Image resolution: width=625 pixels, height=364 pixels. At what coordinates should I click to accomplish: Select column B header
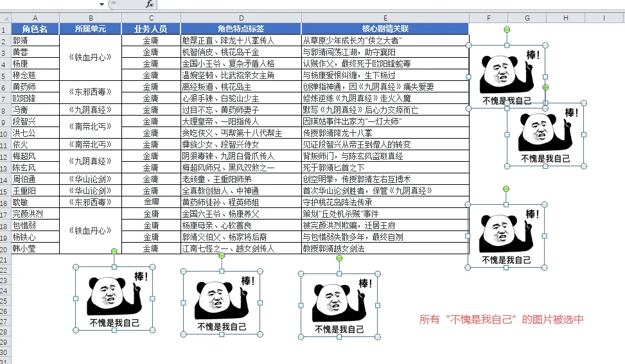coord(91,18)
